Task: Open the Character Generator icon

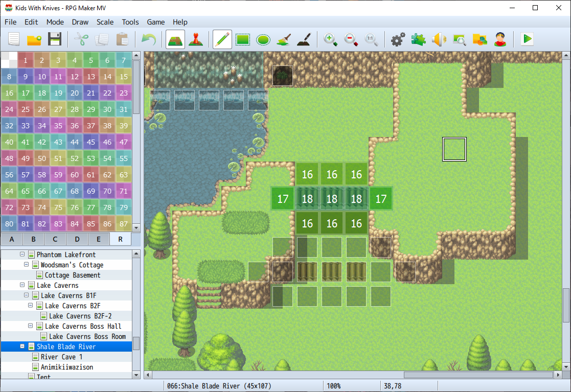Action: [x=500, y=39]
